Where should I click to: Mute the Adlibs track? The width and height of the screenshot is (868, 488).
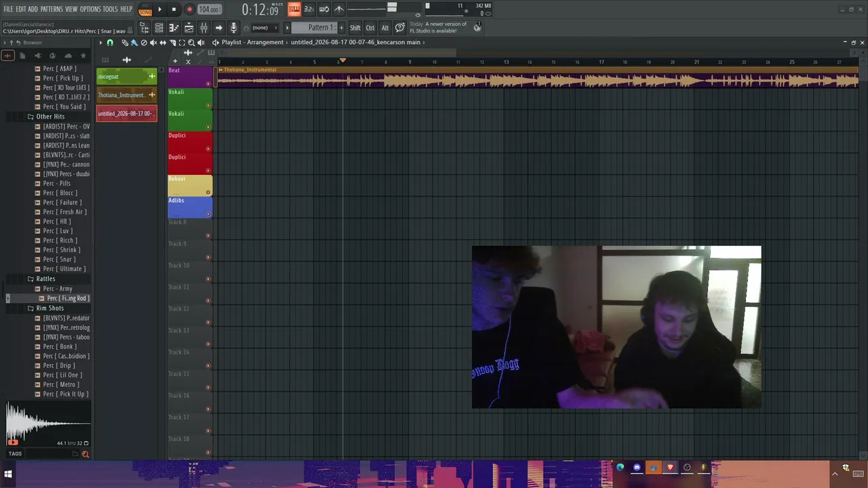(208, 214)
